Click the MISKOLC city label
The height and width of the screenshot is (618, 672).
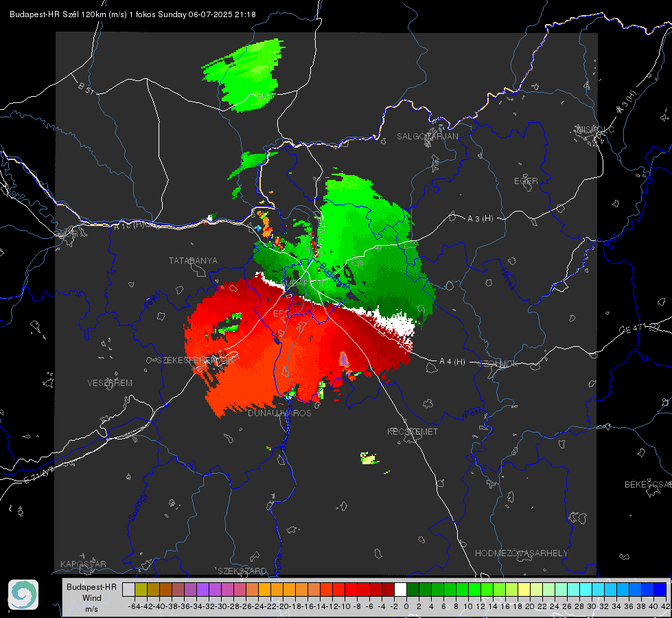tap(595, 129)
